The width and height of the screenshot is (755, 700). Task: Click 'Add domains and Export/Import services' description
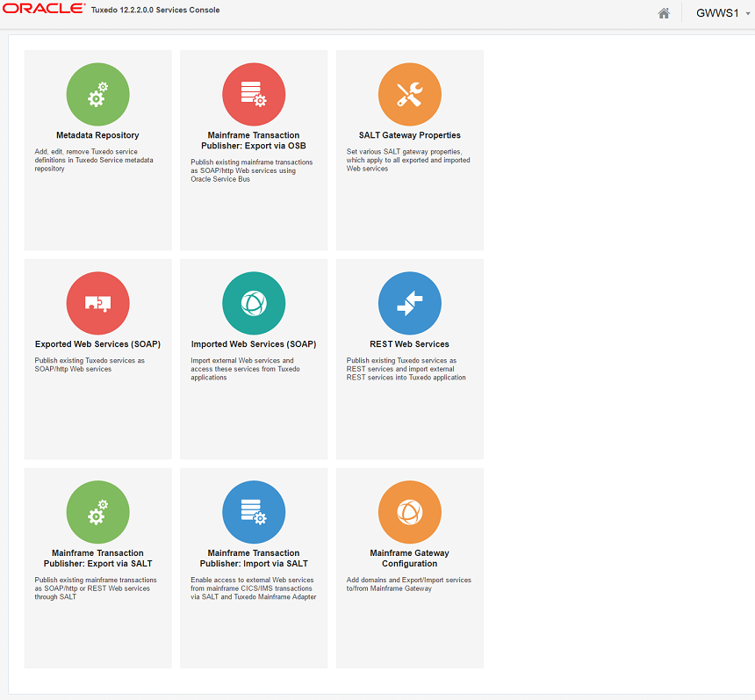tap(409, 584)
